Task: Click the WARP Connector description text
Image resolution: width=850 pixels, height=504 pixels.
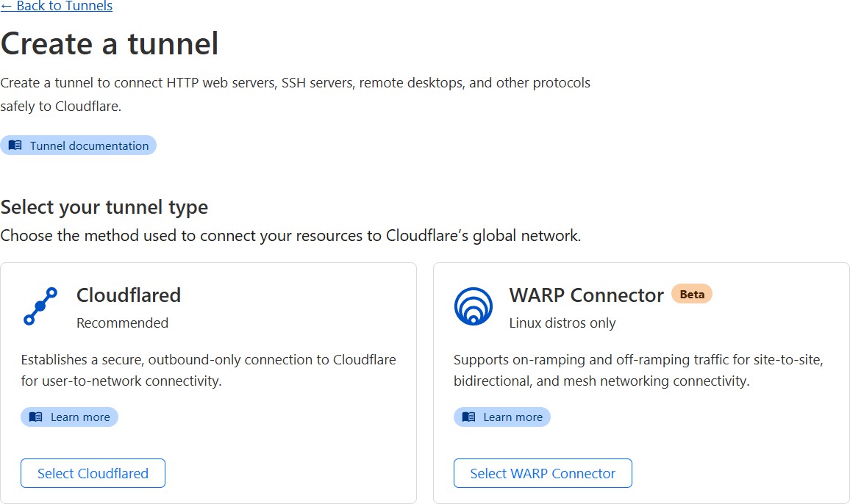Action: [x=640, y=370]
